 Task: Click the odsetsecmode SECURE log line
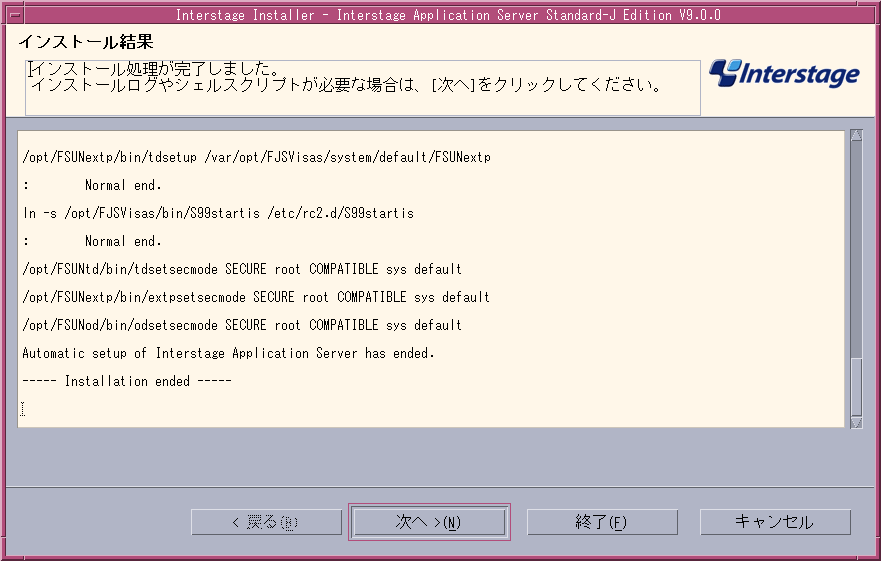242,325
